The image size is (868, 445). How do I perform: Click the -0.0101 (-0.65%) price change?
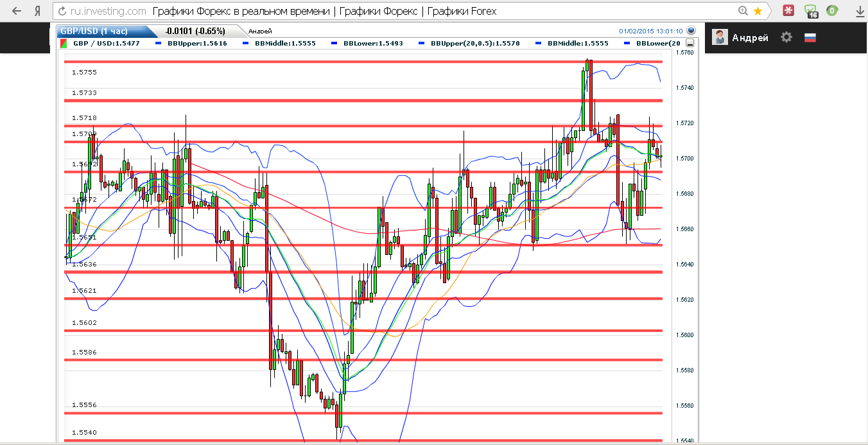pyautogui.click(x=195, y=31)
